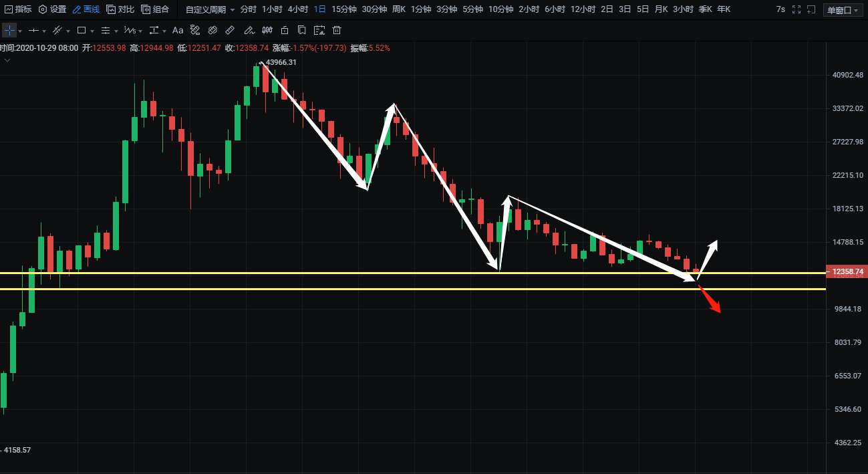The width and height of the screenshot is (868, 474).
Task: Toggle the 对比 compare mode
Action: coord(120,9)
